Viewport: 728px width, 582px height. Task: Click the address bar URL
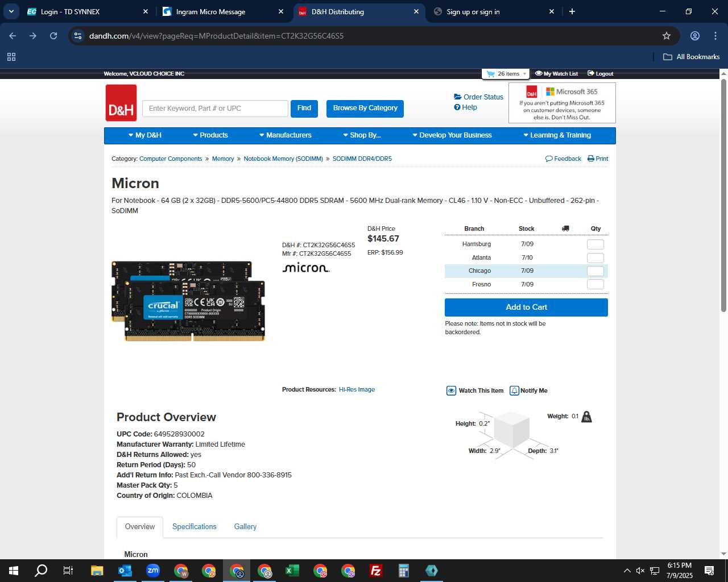click(x=216, y=36)
